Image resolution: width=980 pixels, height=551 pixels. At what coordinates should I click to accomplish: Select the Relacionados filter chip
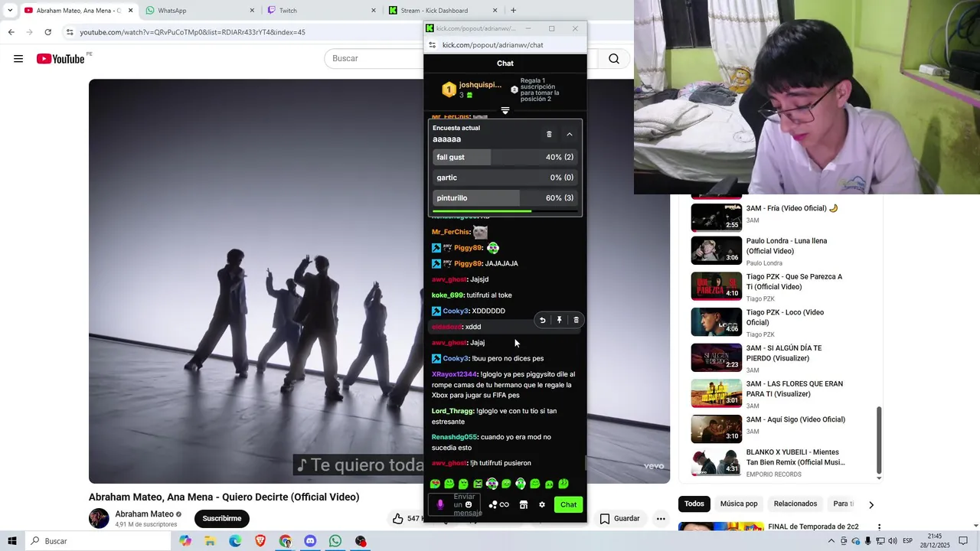pos(795,504)
